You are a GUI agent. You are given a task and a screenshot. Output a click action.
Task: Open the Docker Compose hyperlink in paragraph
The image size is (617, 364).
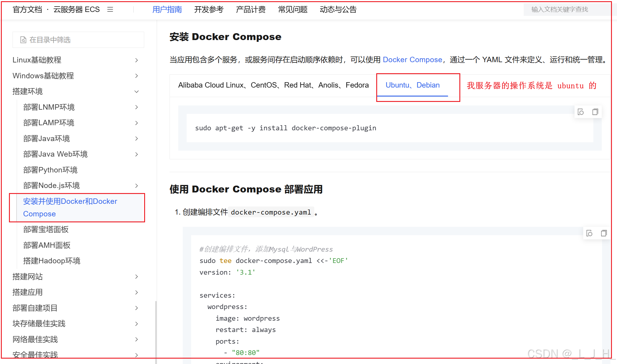pos(412,60)
